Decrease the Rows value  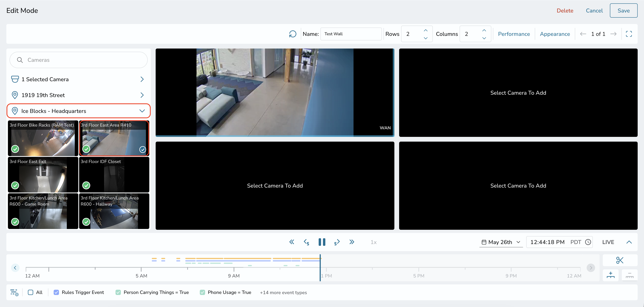425,38
